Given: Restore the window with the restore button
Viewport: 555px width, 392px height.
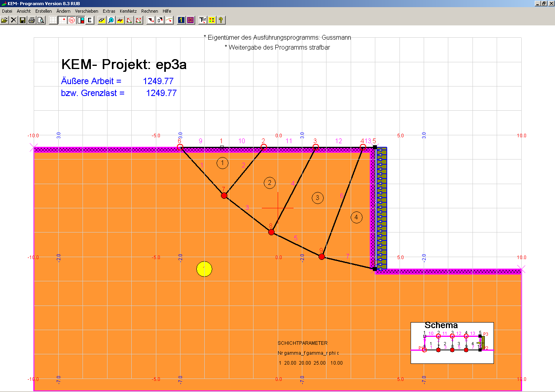Looking at the screenshot, I should [544, 4].
